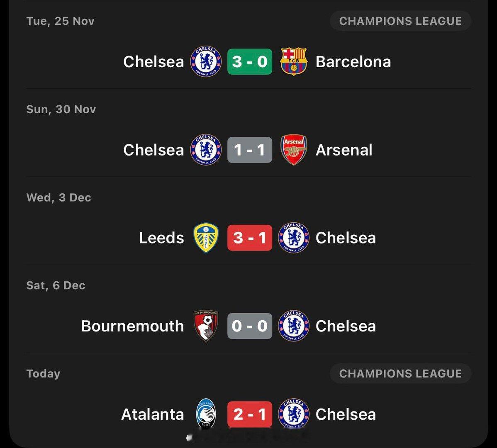Image resolution: width=497 pixels, height=448 pixels.
Task: Tap the Atalanta team name
Action: coord(152,414)
